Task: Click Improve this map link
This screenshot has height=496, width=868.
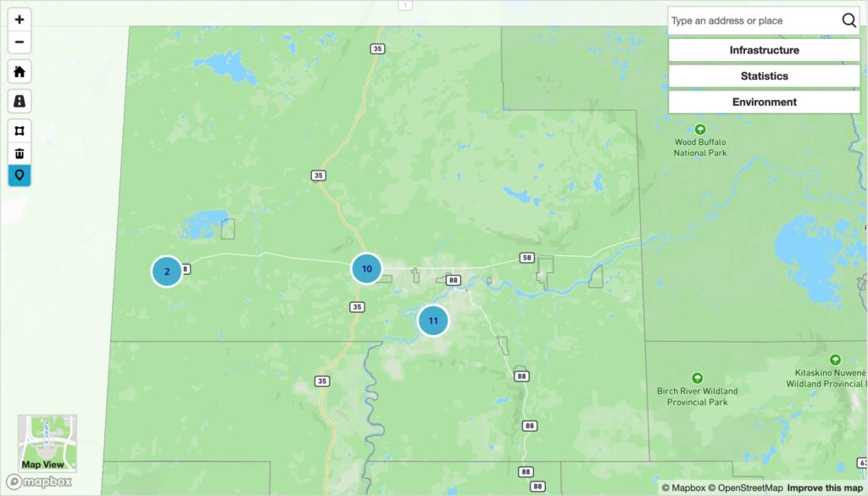Action: point(825,488)
